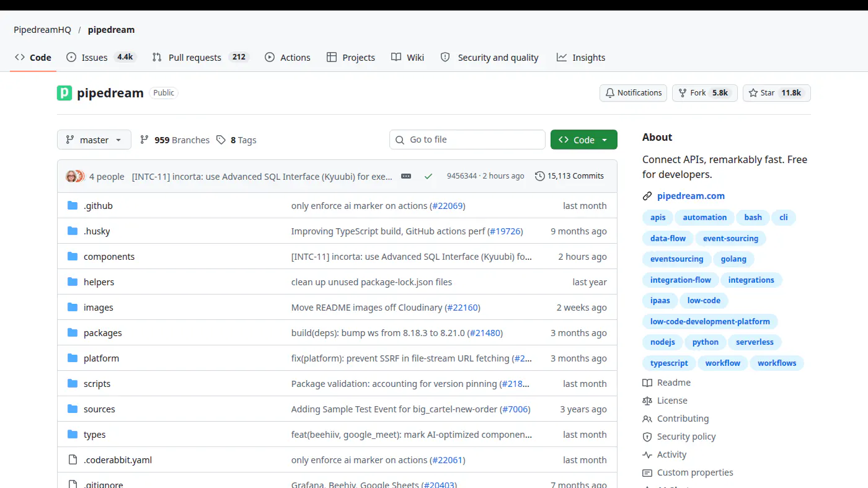The image size is (868, 488).
Task: Switch to the Issues tab
Action: tap(100, 57)
